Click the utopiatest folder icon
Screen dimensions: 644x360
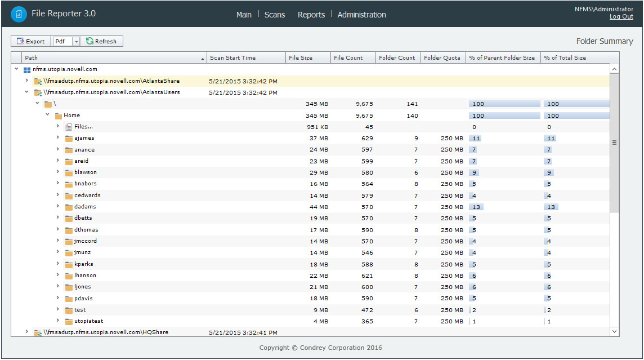(x=69, y=322)
